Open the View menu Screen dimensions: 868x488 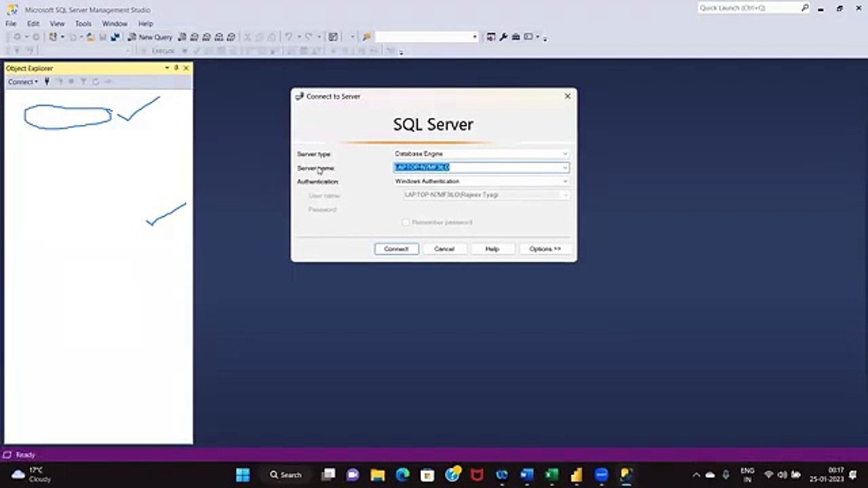point(57,24)
